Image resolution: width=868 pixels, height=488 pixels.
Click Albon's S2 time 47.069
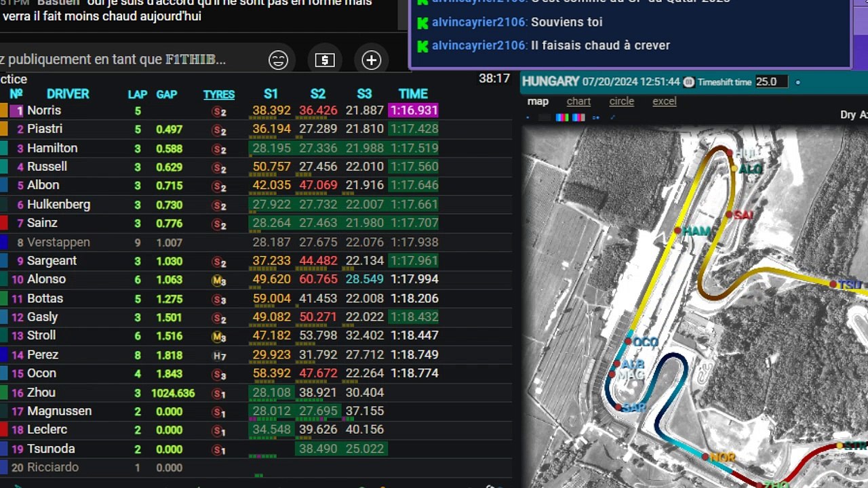coord(318,185)
